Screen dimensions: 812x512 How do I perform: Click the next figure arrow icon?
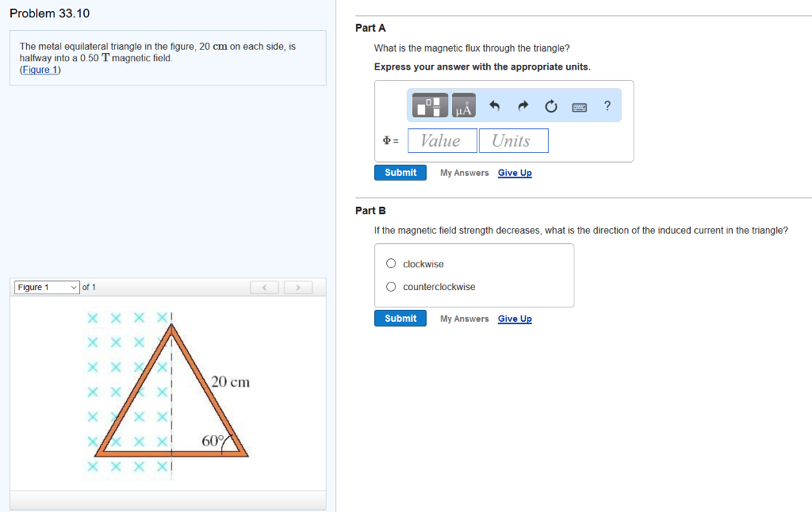298,287
